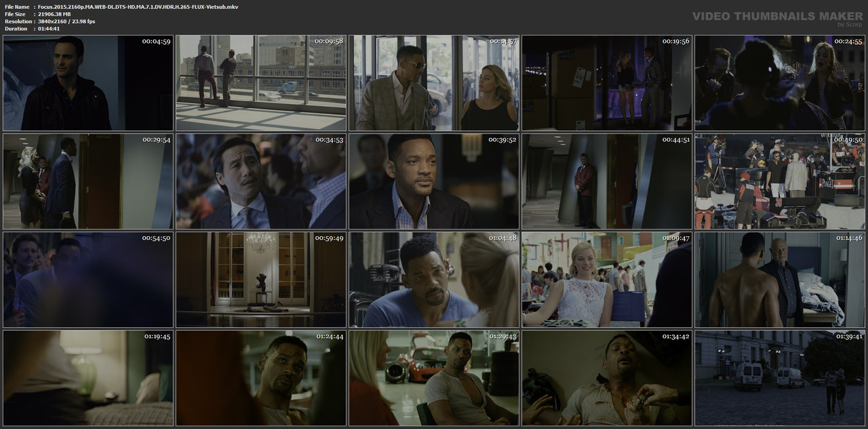Screen dimensions: 868x429
Task: Select the thumbnail at 00:39:52
Action: tap(434, 181)
